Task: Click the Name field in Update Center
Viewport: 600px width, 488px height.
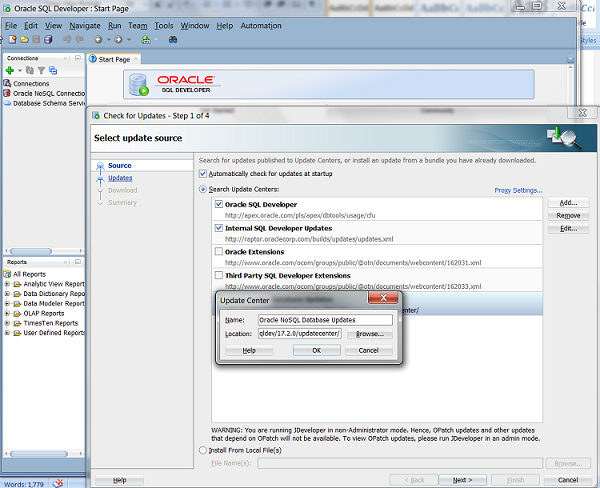Action: coord(325,320)
